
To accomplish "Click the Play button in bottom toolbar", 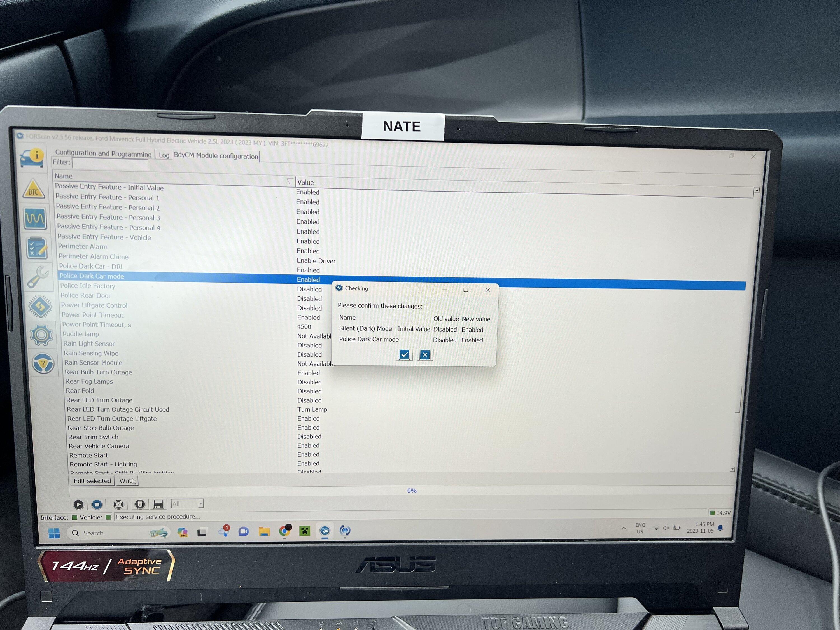I will [x=78, y=504].
